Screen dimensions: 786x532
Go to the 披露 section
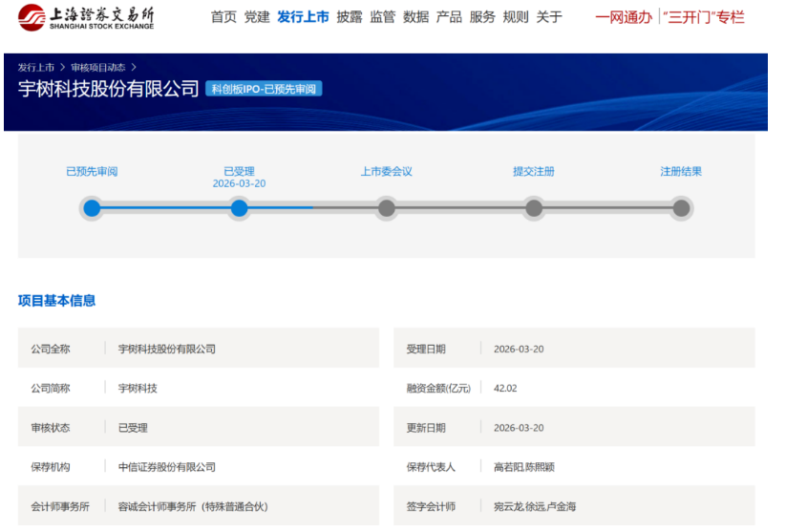point(350,17)
